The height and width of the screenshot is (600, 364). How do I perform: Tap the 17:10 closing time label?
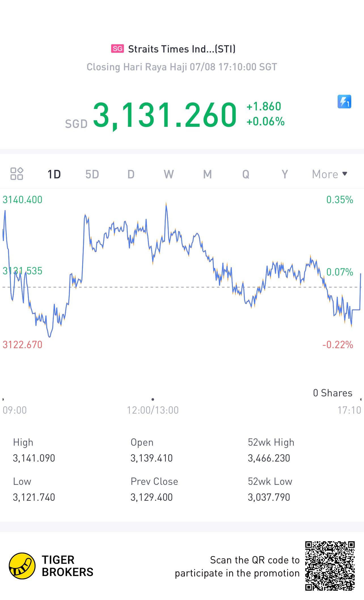[349, 410]
